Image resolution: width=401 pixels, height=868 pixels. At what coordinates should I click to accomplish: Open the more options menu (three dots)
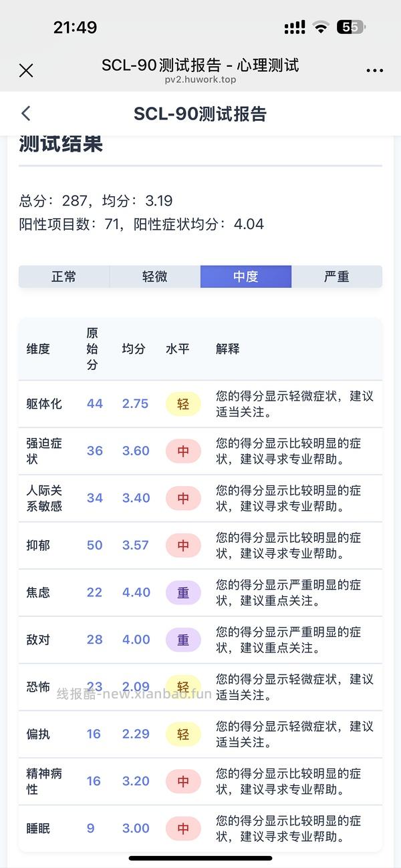click(375, 69)
